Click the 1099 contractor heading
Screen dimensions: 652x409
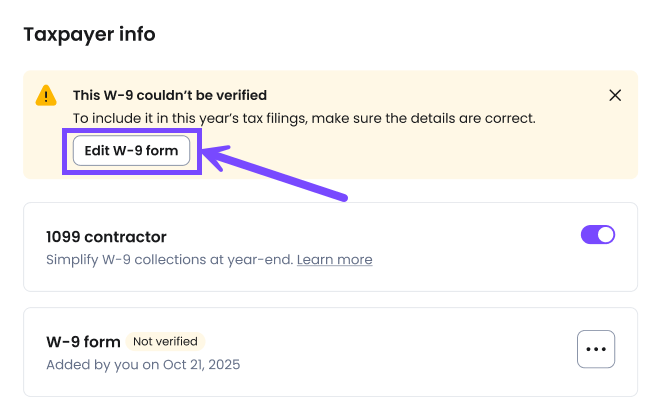click(106, 237)
